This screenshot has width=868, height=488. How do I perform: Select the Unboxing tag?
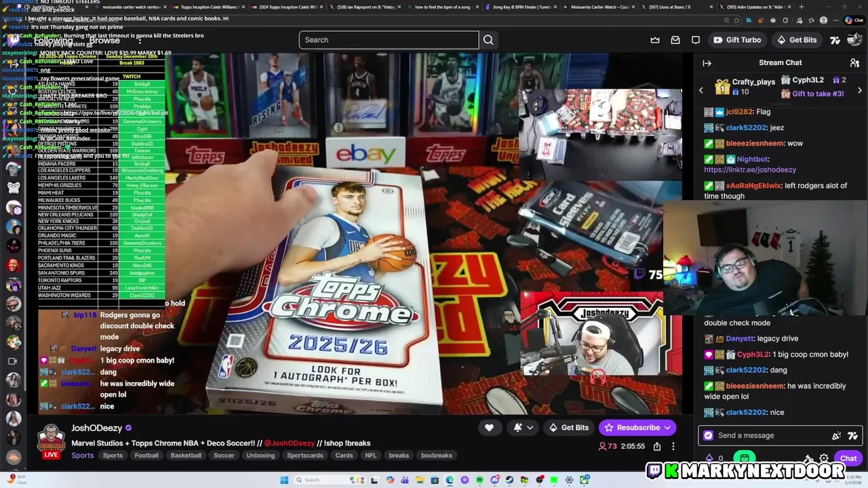point(260,455)
